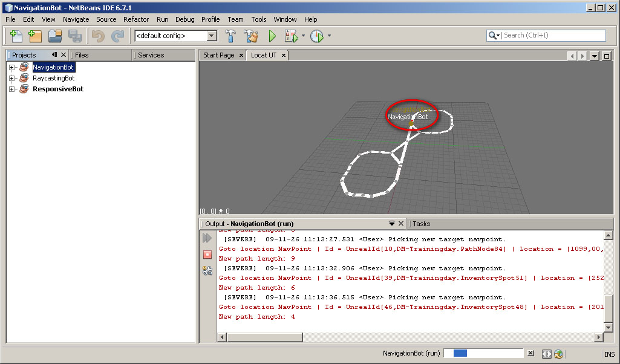The width and height of the screenshot is (620, 364).
Task: Close the Start Page tab
Action: click(241, 56)
